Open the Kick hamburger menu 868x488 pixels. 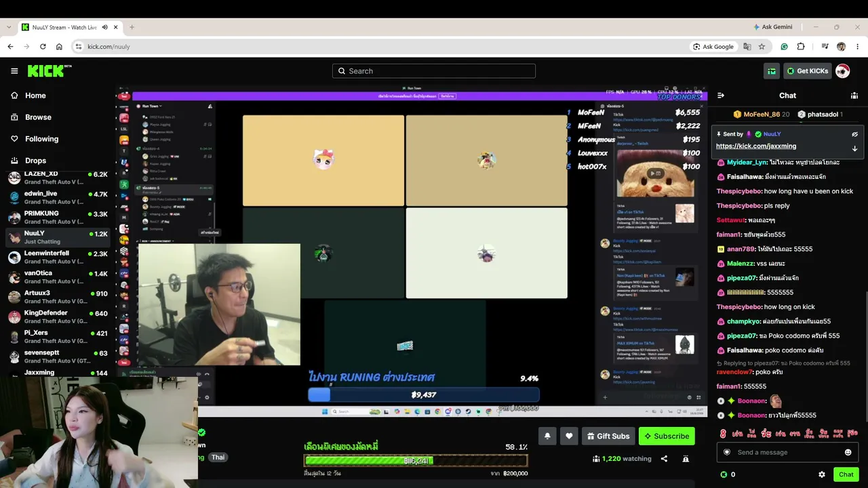click(x=14, y=71)
